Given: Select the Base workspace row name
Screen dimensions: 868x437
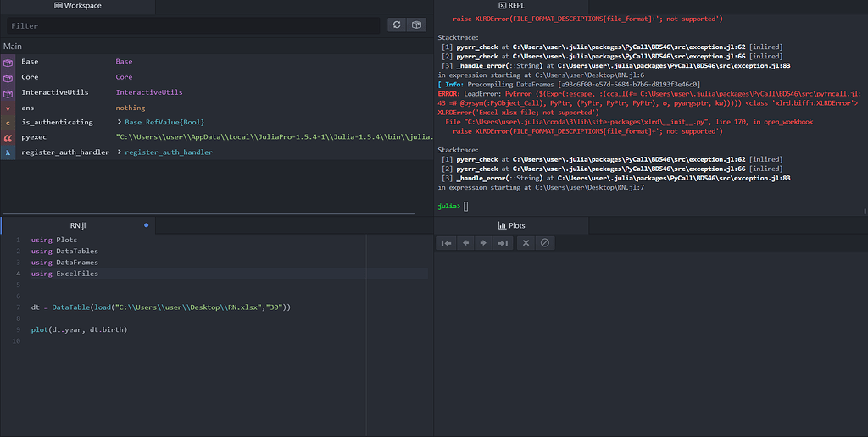Looking at the screenshot, I should tap(30, 62).
